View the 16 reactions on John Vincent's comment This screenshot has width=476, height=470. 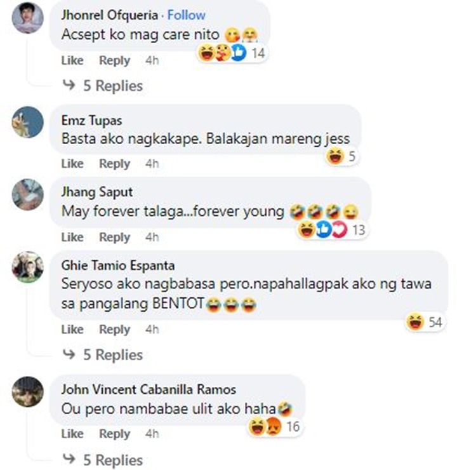(x=275, y=427)
